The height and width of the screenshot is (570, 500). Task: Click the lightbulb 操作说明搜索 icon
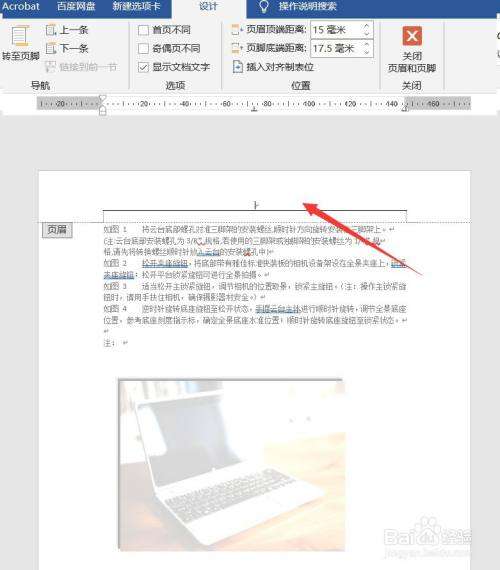(264, 7)
